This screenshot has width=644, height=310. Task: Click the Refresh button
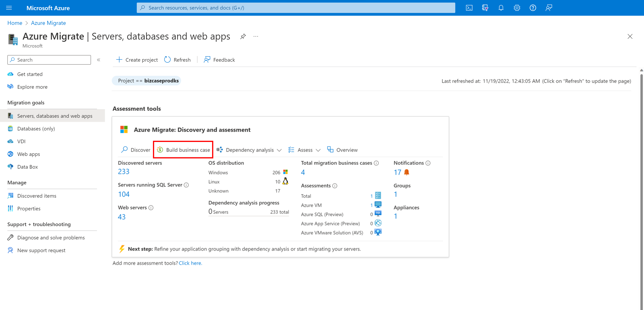177,59
